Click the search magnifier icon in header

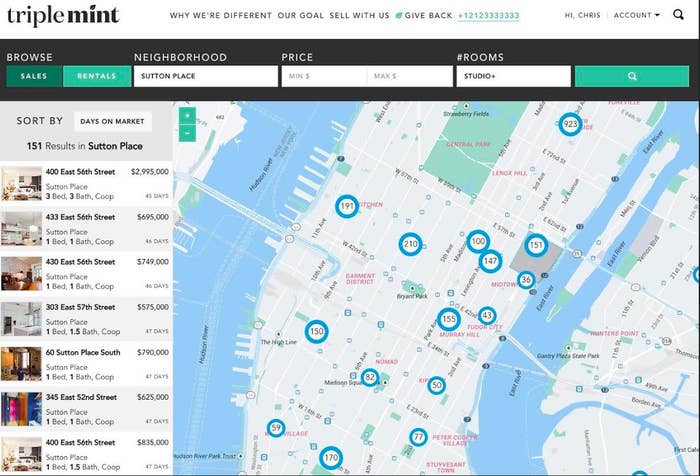678,15
